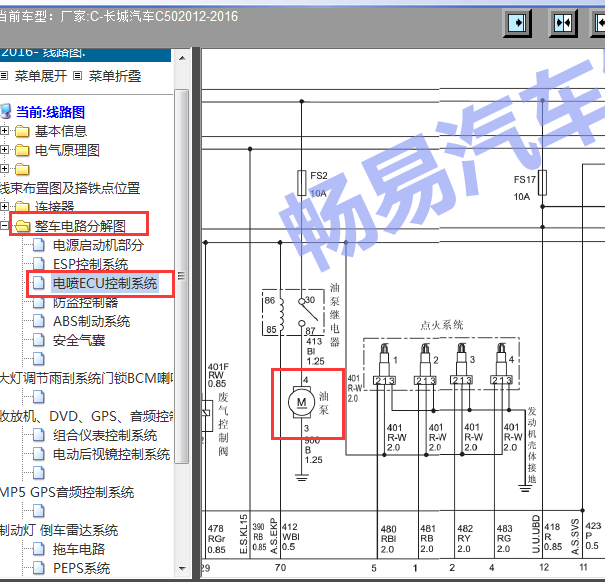This screenshot has height=582, width=605.
Task: Open ESP控制系统 document
Action: [x=90, y=264]
